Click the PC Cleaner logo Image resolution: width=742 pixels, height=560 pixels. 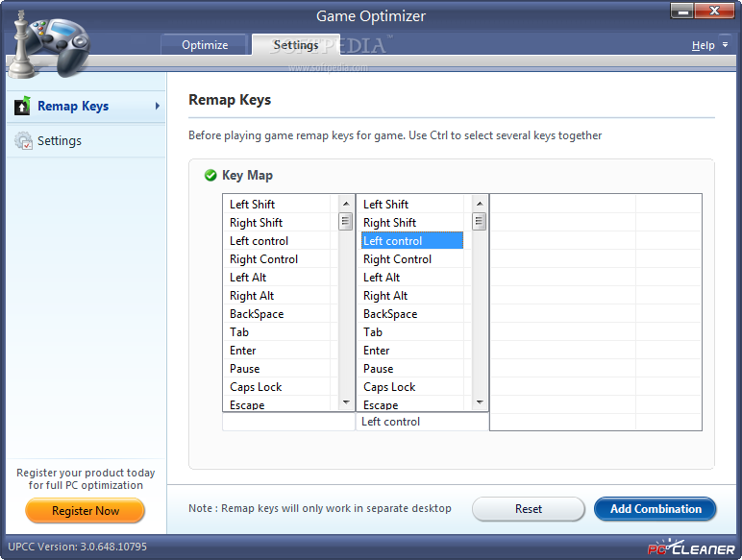point(691,548)
